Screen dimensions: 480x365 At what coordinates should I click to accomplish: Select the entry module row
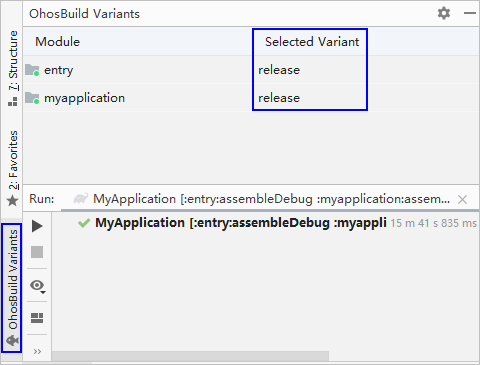pos(251,70)
